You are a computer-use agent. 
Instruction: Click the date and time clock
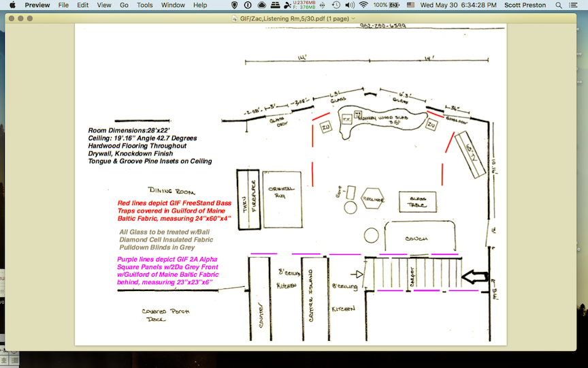click(x=458, y=5)
